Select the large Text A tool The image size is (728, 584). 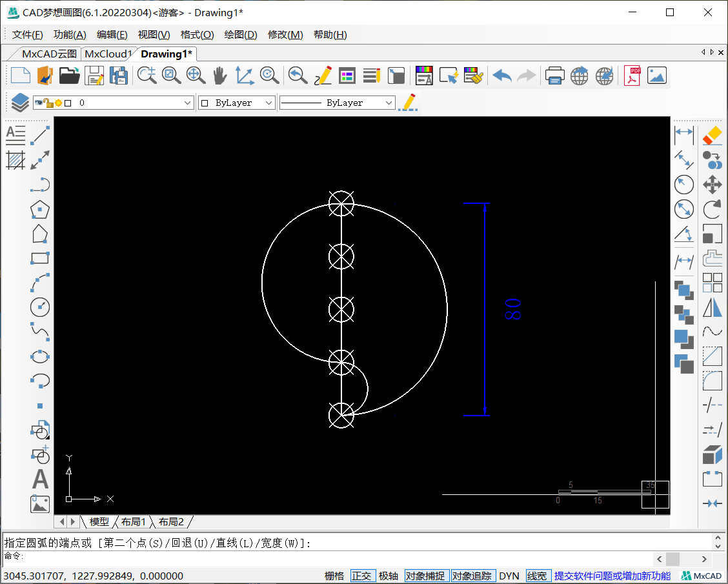tap(40, 479)
